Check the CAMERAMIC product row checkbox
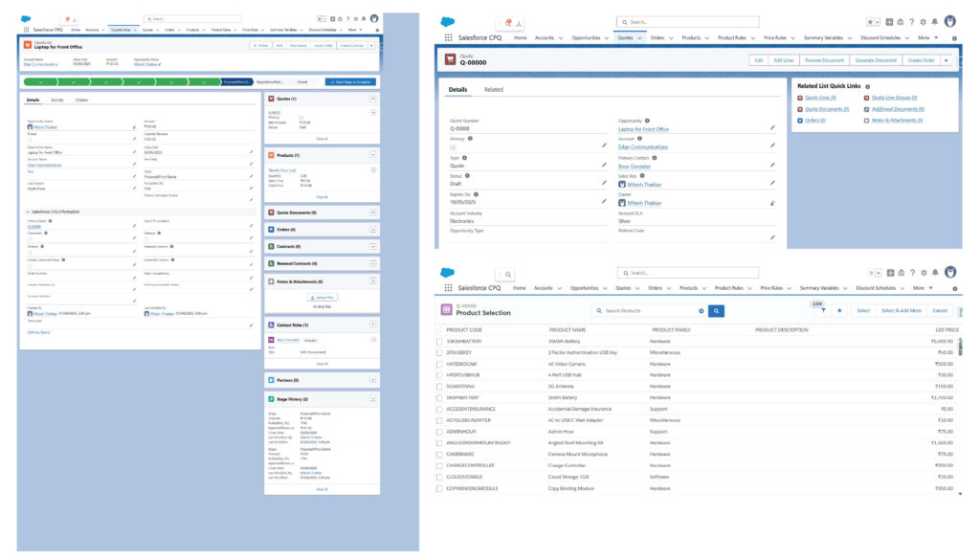 point(439,455)
